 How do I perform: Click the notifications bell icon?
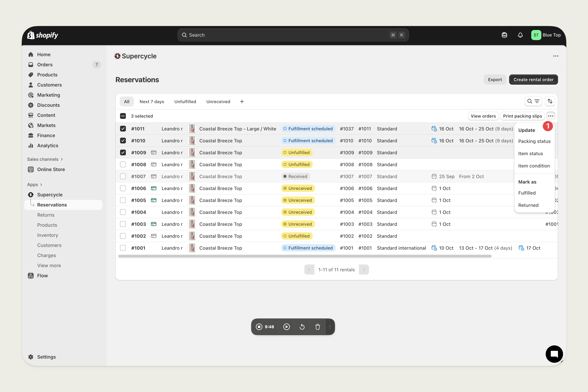[x=520, y=35]
